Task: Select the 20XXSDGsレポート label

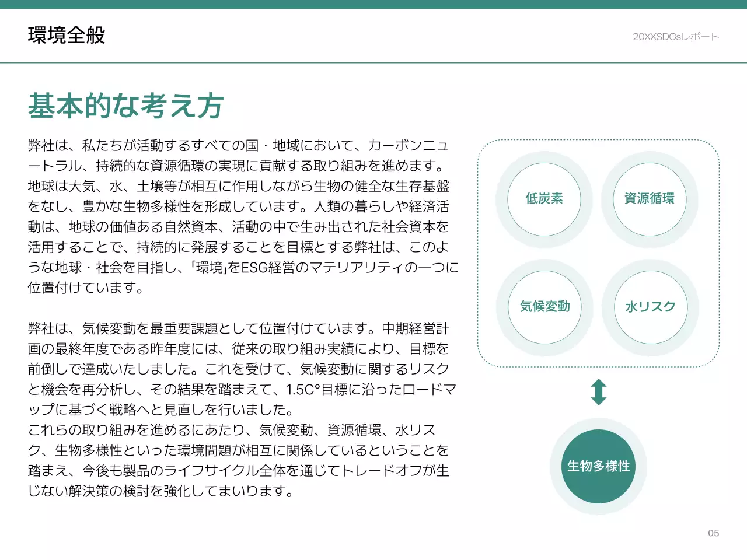Action: click(x=675, y=36)
